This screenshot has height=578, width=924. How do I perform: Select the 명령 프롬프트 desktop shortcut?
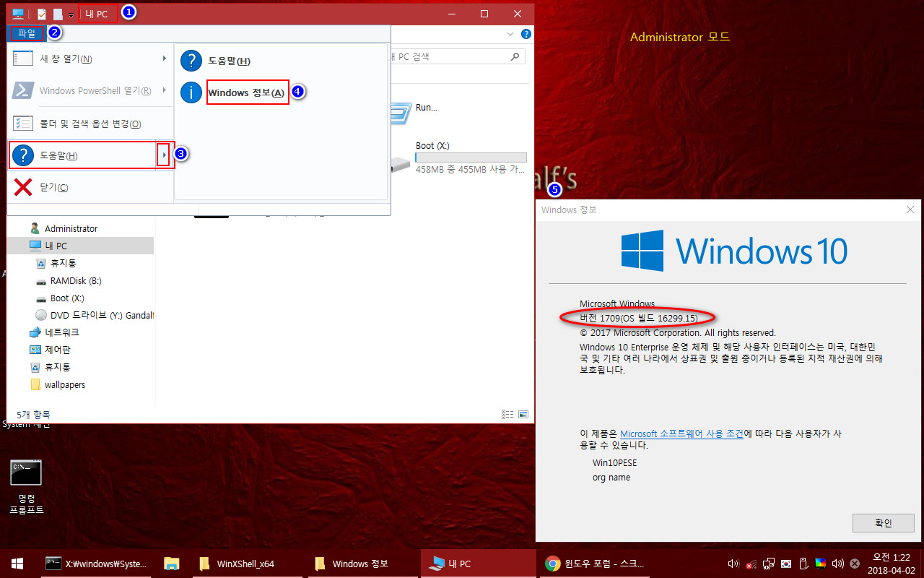(x=26, y=487)
